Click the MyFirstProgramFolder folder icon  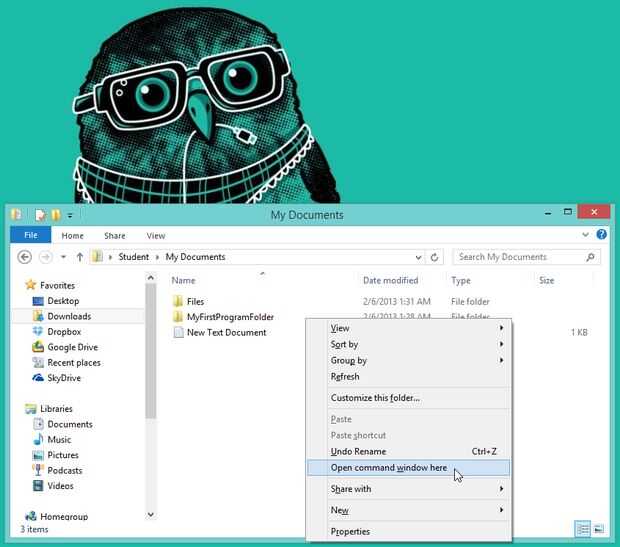tap(178, 316)
